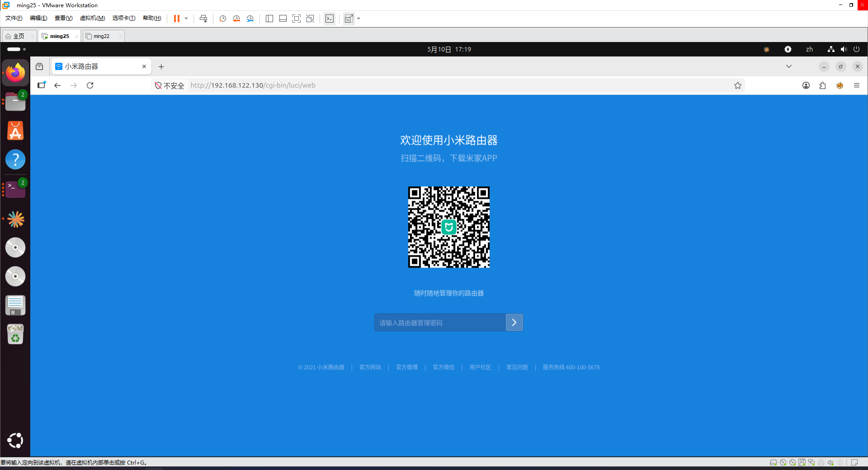Image resolution: width=868 pixels, height=470 pixels.
Task: Select the 小米路由器 browser tab
Action: [x=101, y=66]
